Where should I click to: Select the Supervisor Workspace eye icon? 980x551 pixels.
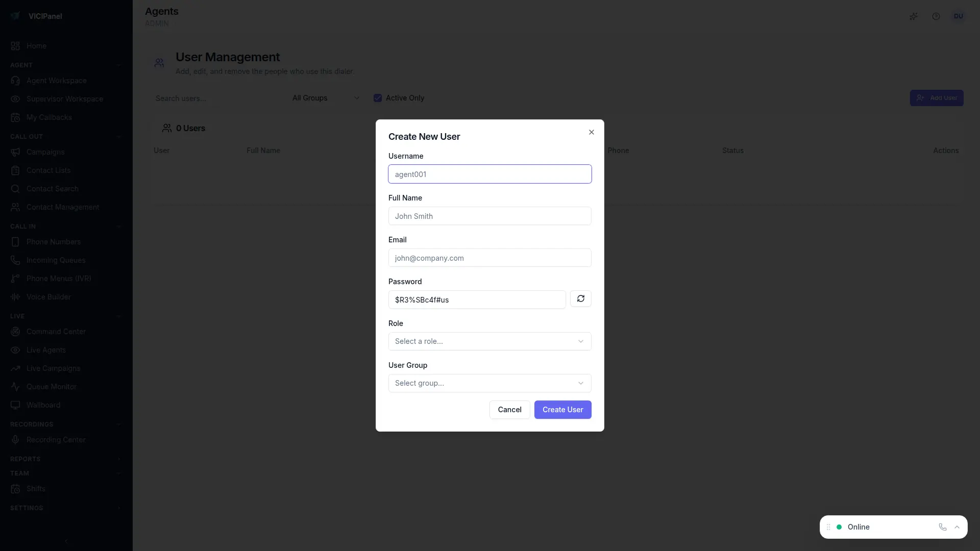point(15,99)
